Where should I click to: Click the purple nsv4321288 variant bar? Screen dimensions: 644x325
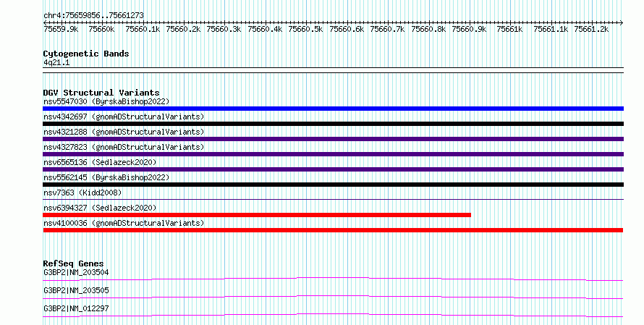click(x=333, y=139)
